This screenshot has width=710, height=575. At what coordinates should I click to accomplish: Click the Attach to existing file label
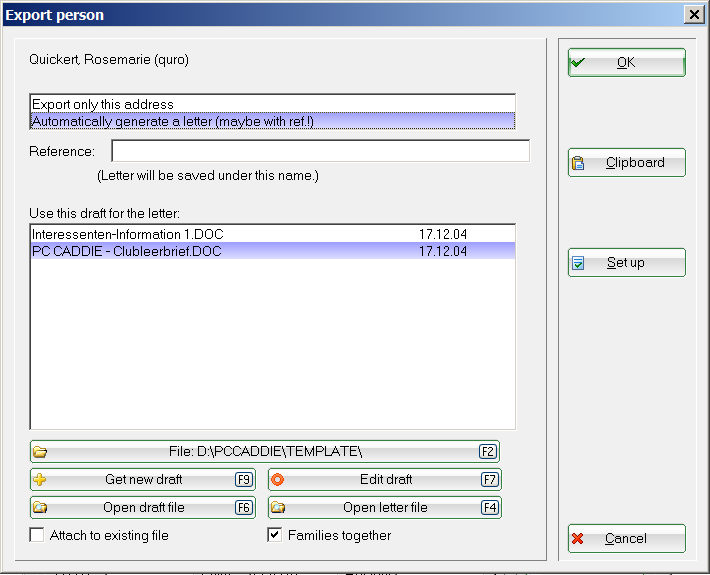tap(109, 536)
